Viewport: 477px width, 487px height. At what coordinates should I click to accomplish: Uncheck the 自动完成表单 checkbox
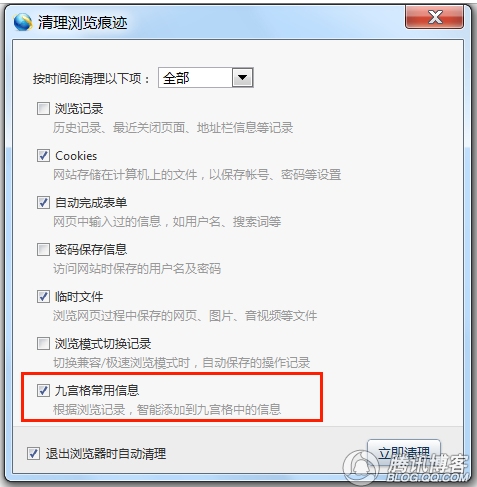(43, 203)
